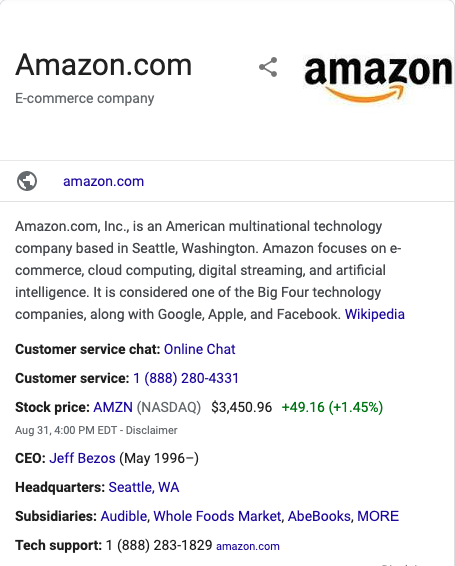Click the green +49.16 (+1.45%) stock change

[x=332, y=407]
